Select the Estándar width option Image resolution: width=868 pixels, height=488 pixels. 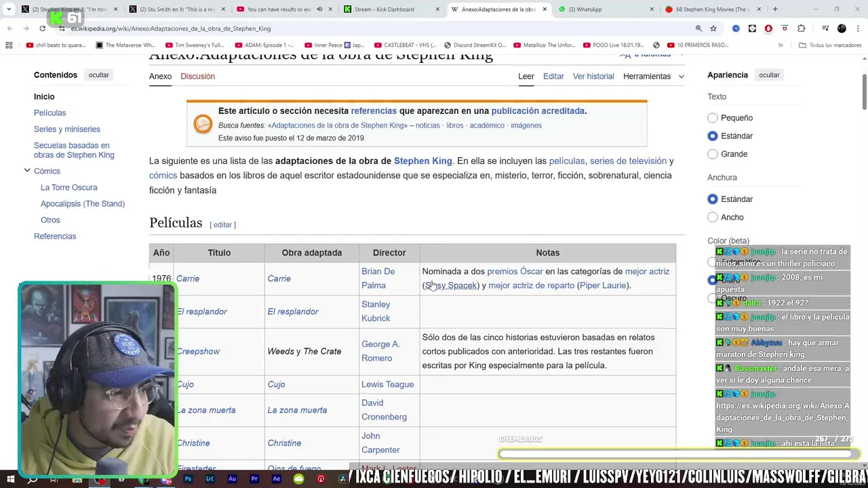(713, 199)
